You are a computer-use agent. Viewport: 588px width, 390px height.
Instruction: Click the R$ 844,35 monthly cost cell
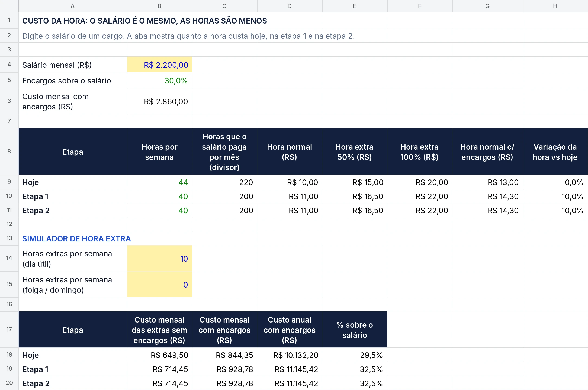pyautogui.click(x=224, y=355)
